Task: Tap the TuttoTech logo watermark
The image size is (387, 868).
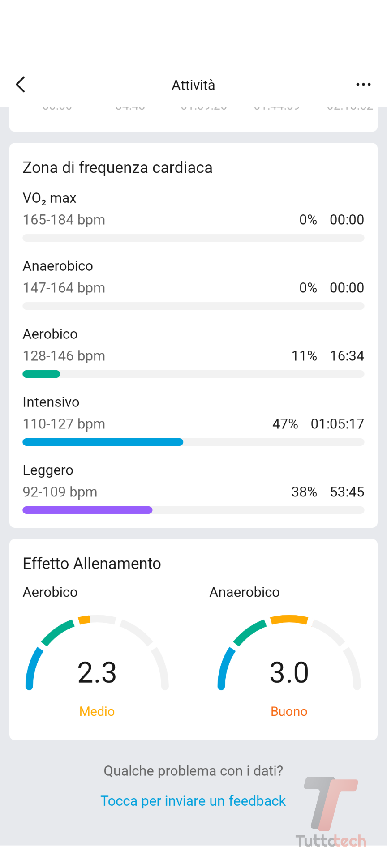Action: click(x=331, y=811)
